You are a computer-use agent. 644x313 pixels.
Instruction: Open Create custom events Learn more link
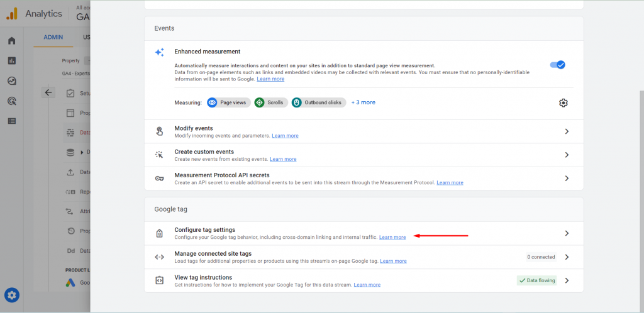point(283,159)
